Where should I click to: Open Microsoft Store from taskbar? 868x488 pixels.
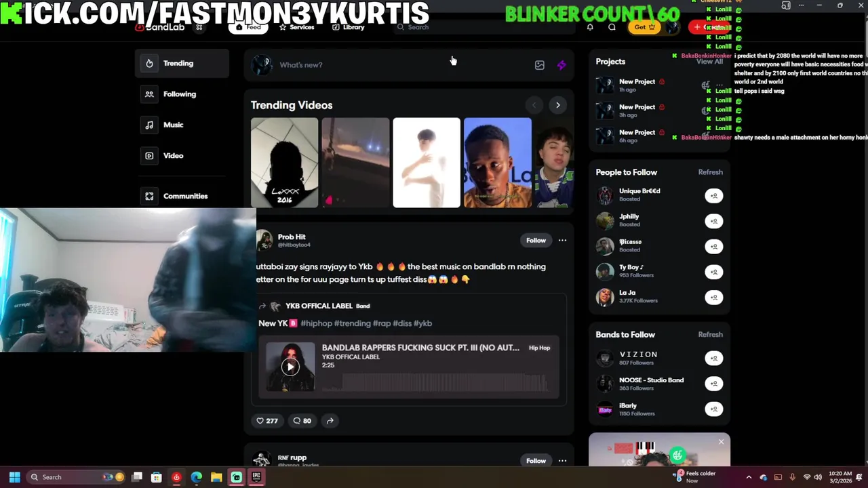click(x=156, y=477)
